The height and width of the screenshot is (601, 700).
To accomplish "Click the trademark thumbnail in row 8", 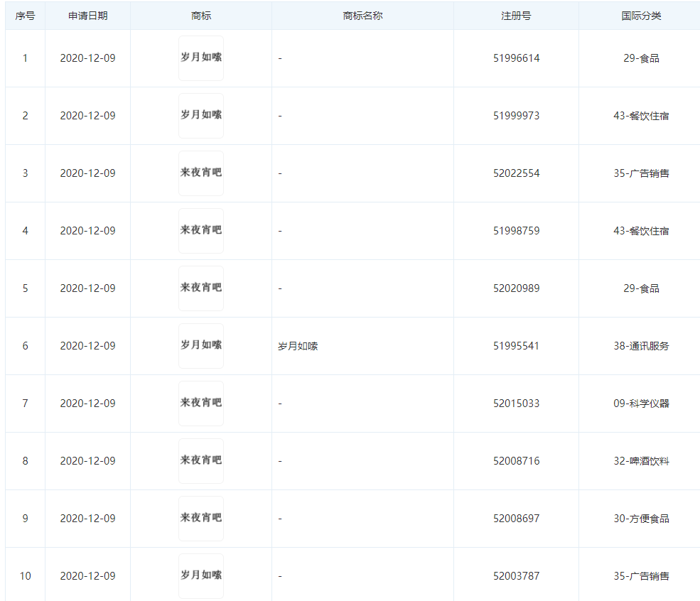I will click(201, 461).
